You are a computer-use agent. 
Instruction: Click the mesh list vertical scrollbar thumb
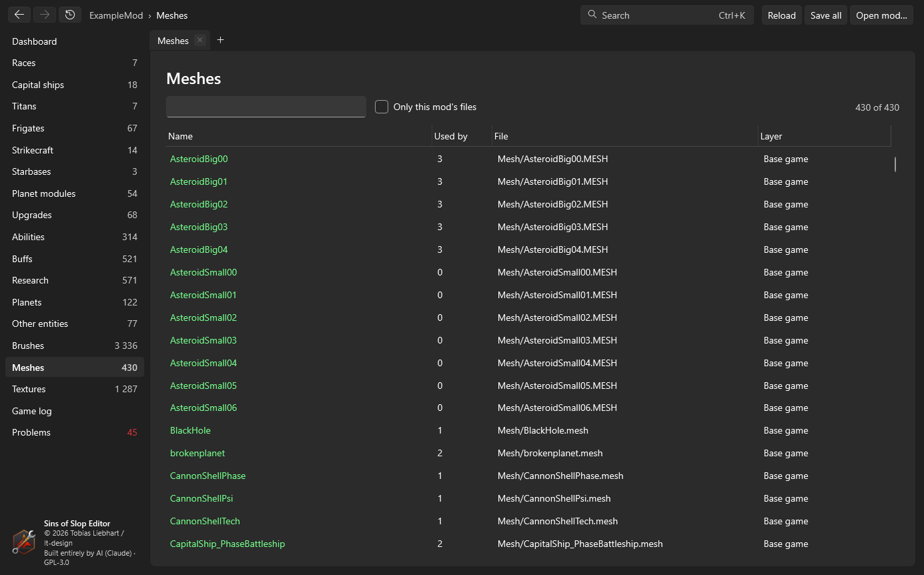pyautogui.click(x=895, y=164)
